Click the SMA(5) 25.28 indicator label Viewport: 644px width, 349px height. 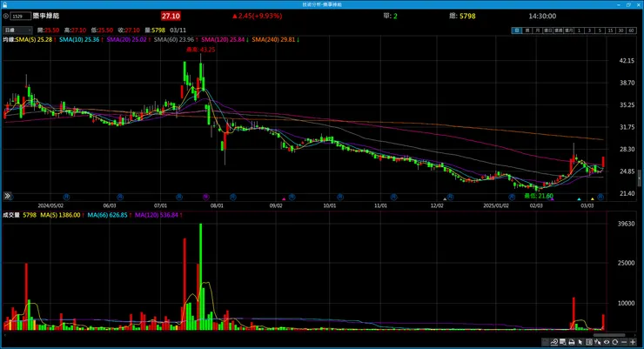pyautogui.click(x=36, y=39)
